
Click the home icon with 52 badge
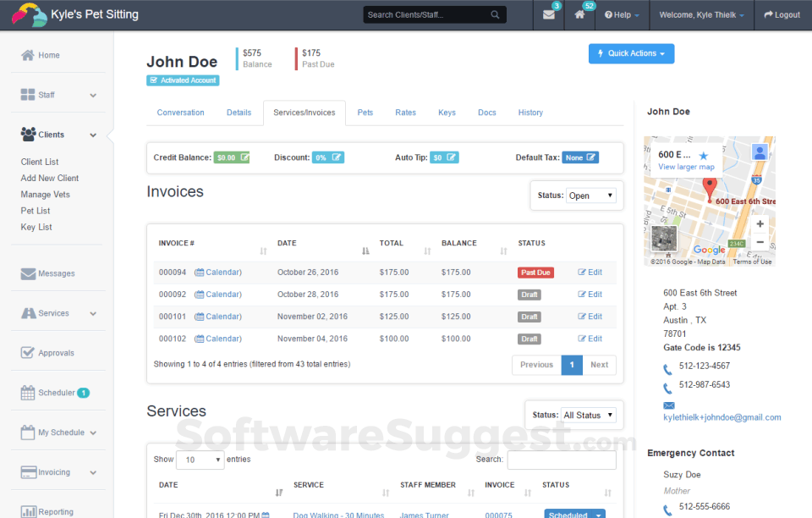click(579, 15)
